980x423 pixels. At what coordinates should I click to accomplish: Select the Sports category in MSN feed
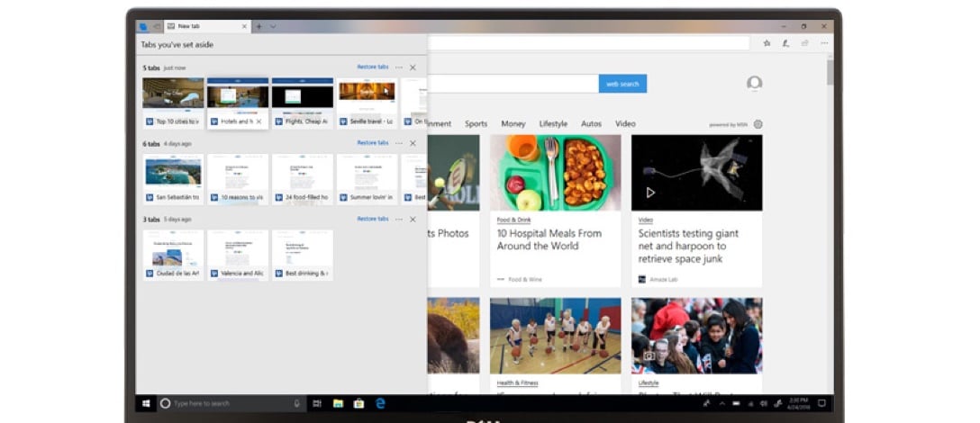click(x=476, y=123)
